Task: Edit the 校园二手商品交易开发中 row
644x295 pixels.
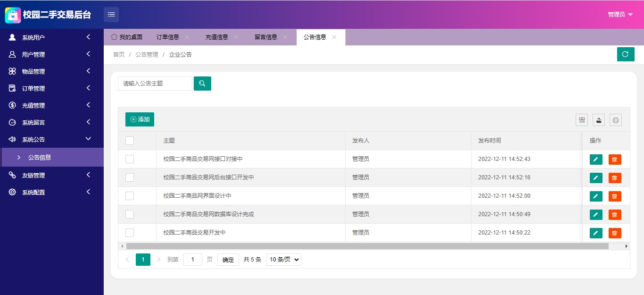Action: click(x=596, y=233)
